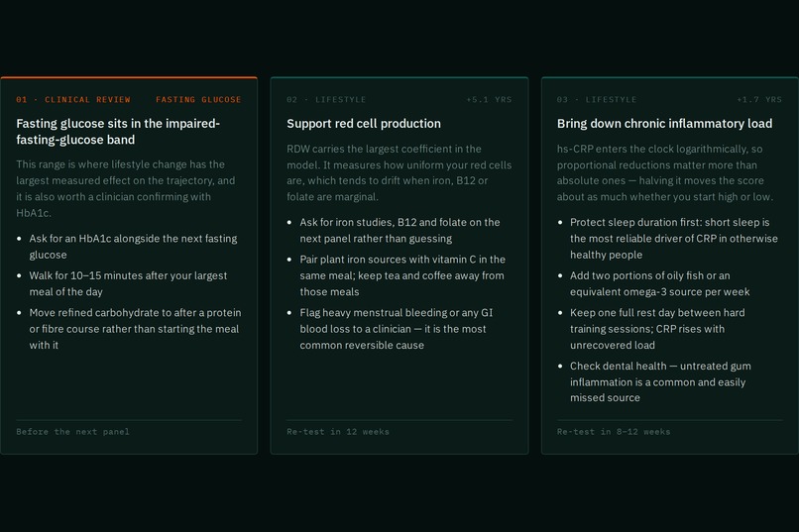Click bullet 'Add two portions of oily fish'
The width and height of the screenshot is (799, 532).
pos(660,283)
